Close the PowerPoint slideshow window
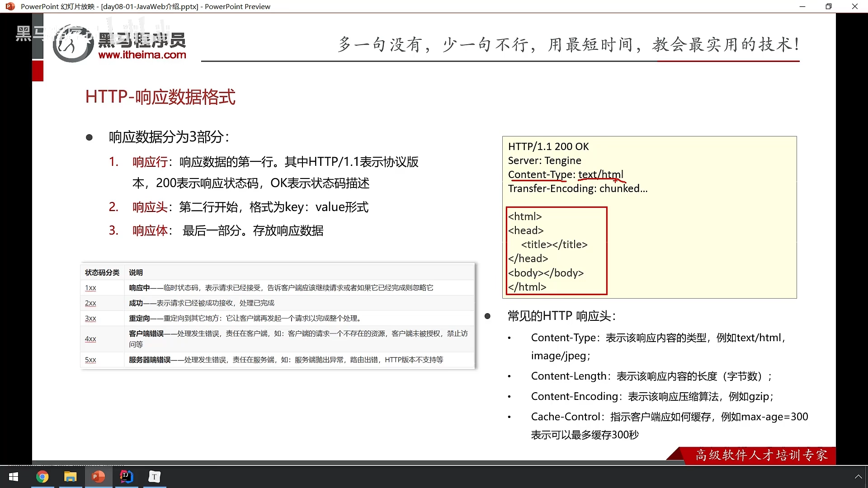 tap(854, 6)
